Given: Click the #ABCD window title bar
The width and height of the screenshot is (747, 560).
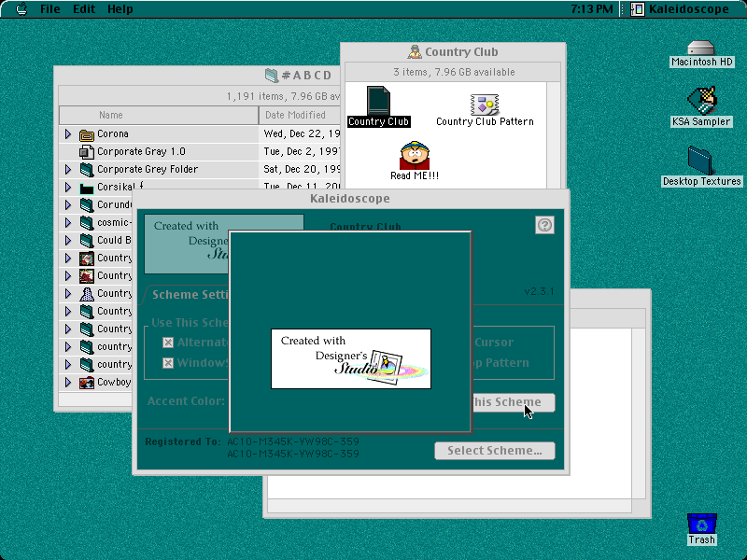Looking at the screenshot, I should point(197,76).
